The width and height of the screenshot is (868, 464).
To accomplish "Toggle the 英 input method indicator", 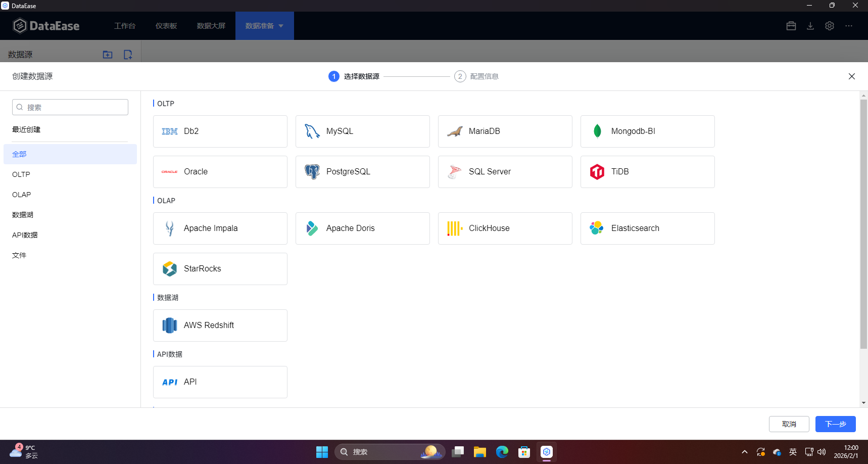I will [x=793, y=452].
